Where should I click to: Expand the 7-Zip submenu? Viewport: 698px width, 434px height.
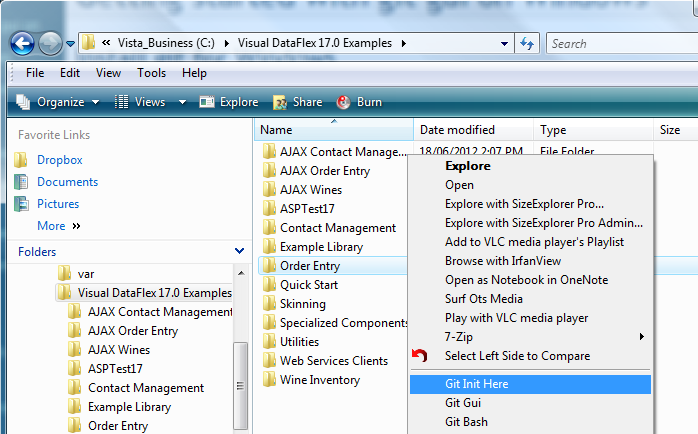point(640,337)
